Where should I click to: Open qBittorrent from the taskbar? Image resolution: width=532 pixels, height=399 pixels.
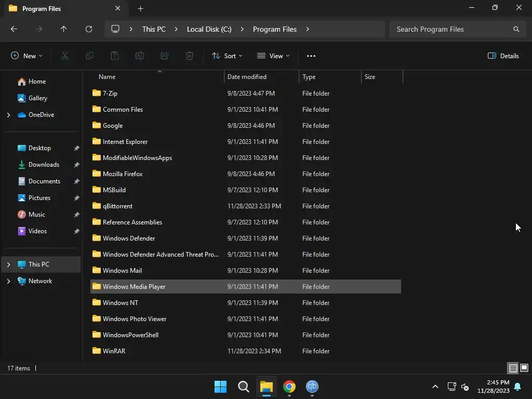(x=312, y=387)
